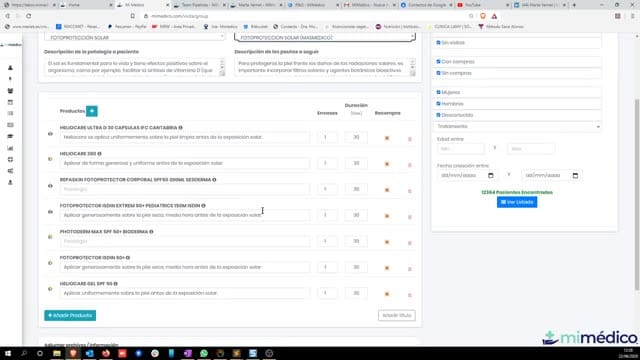Screen dimensions: 640x360
Task: Open the statistics chart icon in left sidebar
Action: pyautogui.click(x=10, y=148)
